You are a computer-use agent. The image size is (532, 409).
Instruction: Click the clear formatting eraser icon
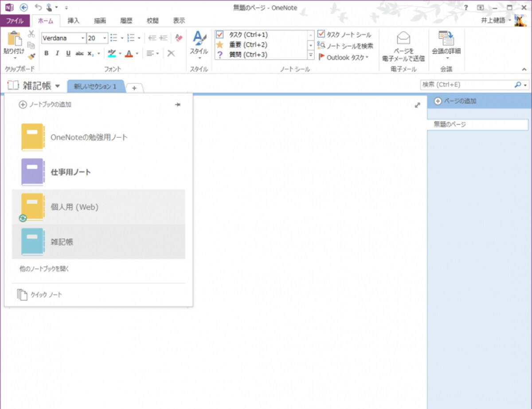pyautogui.click(x=179, y=38)
